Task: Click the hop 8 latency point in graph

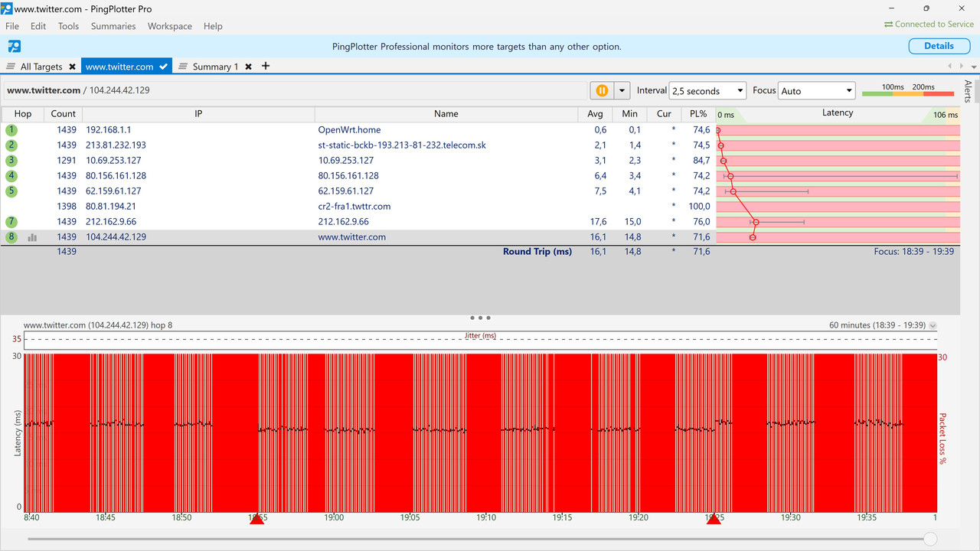Action: (x=753, y=237)
